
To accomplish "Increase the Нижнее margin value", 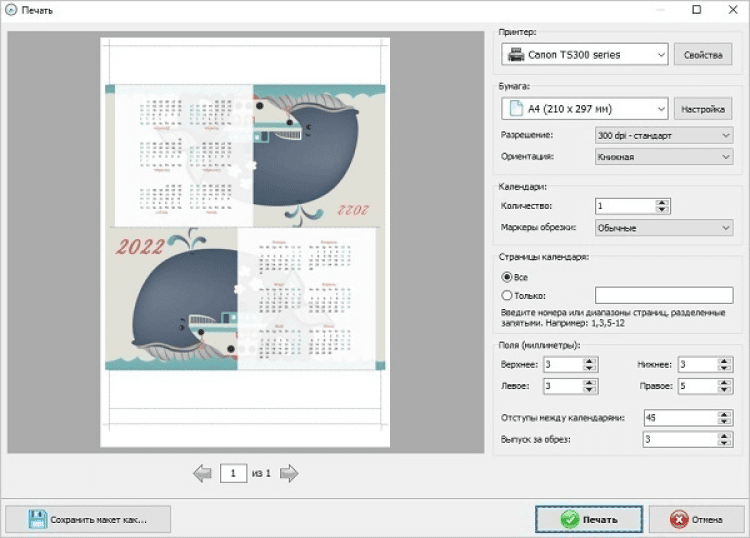I will click(725, 361).
